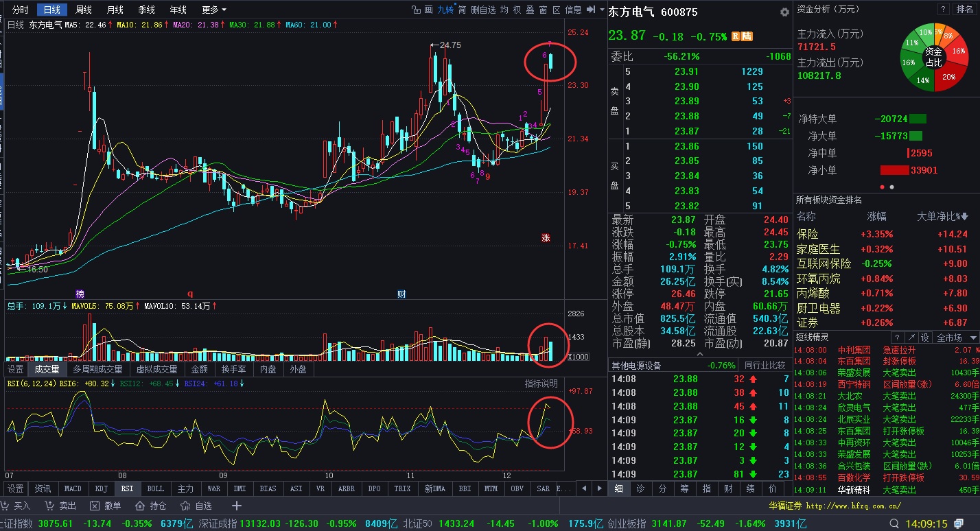980x531 pixels.
Task: Select the 月线 monthly chart tab
Action: [115, 10]
